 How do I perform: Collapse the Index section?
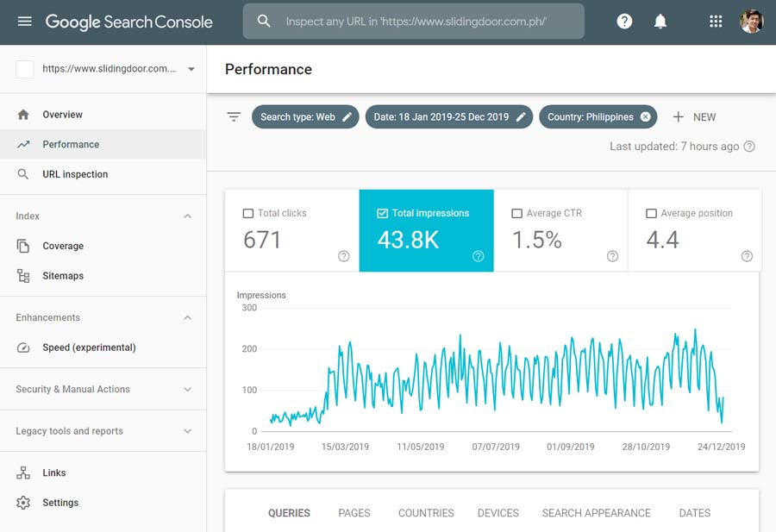click(188, 216)
